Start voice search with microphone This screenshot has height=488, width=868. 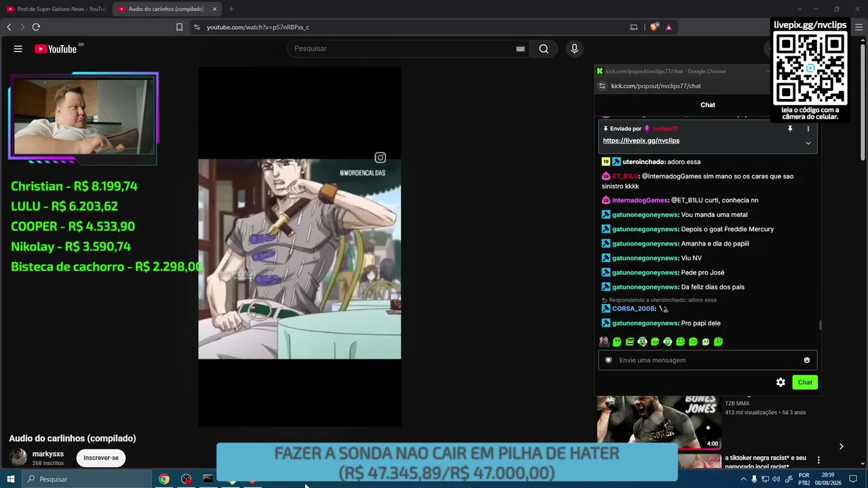click(x=574, y=49)
